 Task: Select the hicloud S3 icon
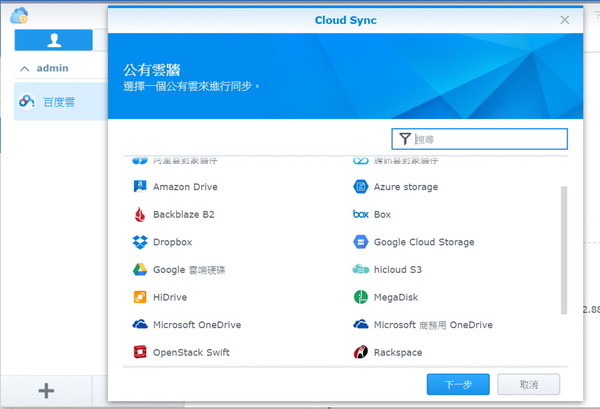[360, 269]
